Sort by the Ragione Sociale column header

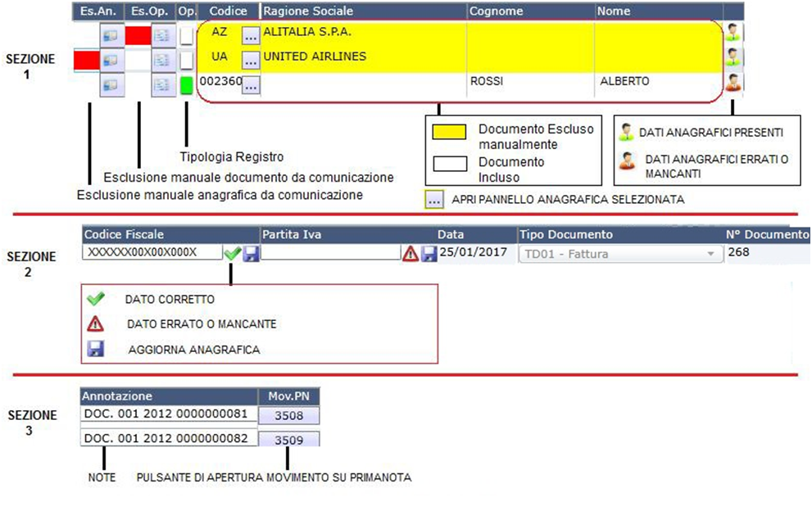click(364, 11)
